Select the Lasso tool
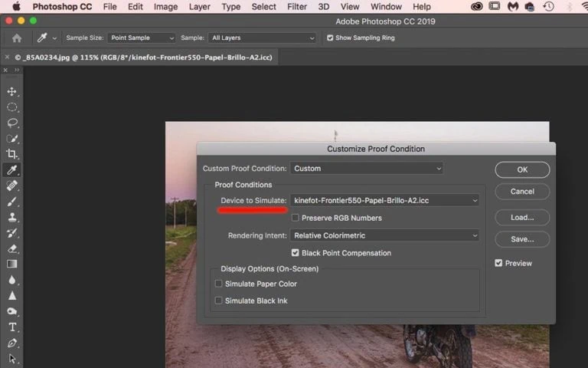The height and width of the screenshot is (368, 588). 11,123
